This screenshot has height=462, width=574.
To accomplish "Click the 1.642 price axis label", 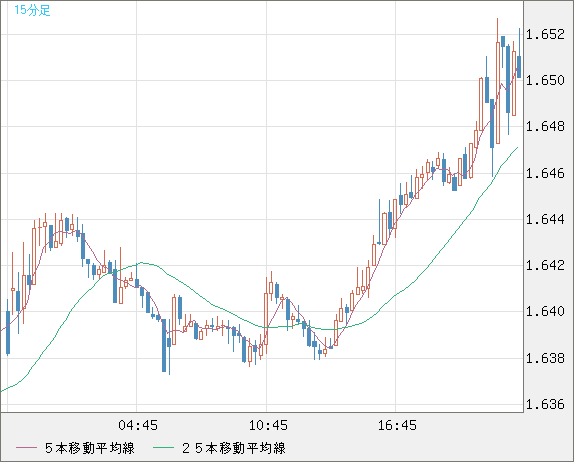I will click(545, 265).
